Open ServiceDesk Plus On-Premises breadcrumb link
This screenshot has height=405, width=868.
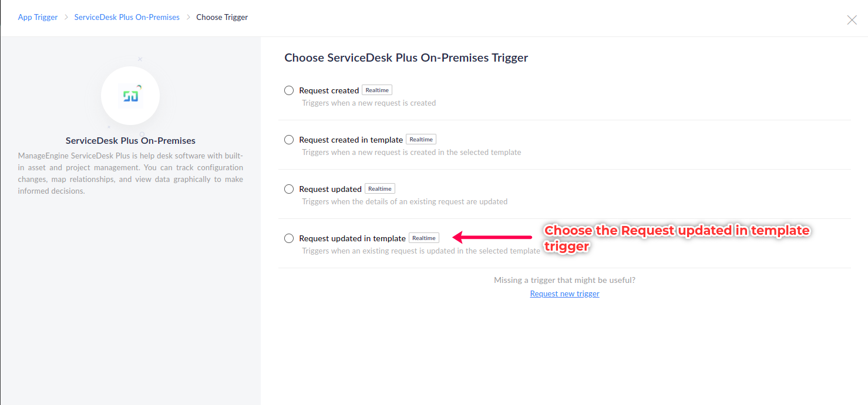[127, 18]
